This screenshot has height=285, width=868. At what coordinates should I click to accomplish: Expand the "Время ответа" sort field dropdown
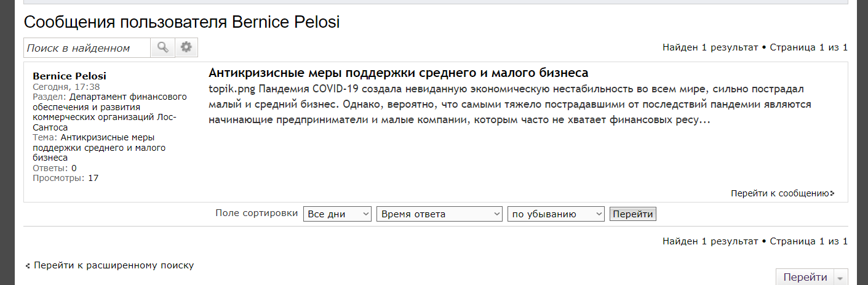440,214
